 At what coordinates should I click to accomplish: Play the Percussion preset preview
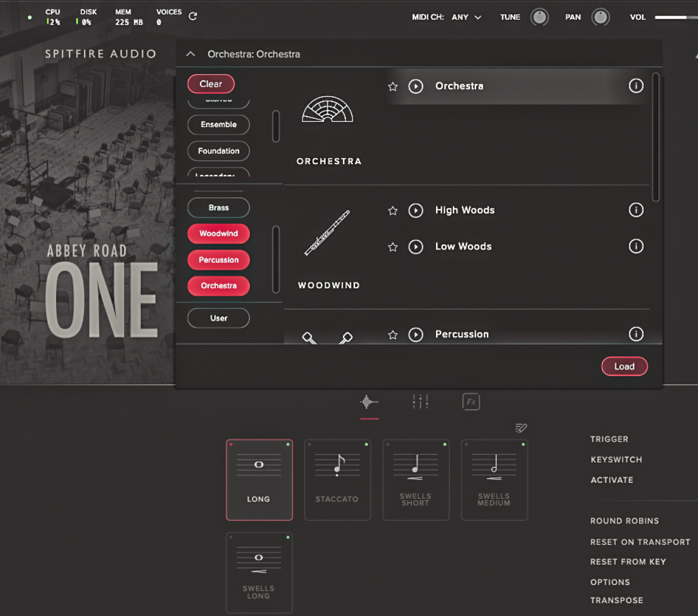[416, 334]
